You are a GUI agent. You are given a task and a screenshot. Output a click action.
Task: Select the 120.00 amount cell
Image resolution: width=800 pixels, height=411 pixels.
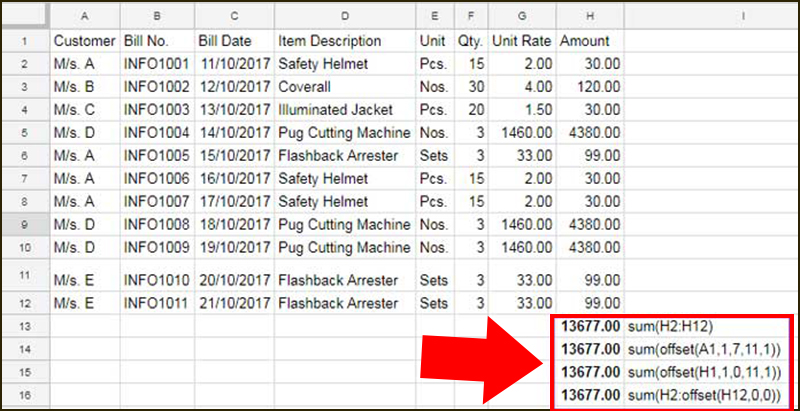(590, 87)
